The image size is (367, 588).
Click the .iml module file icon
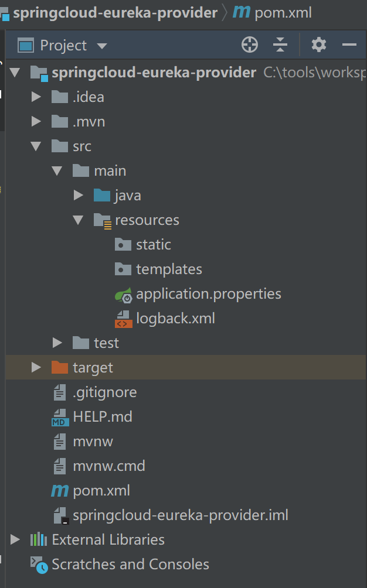61,515
